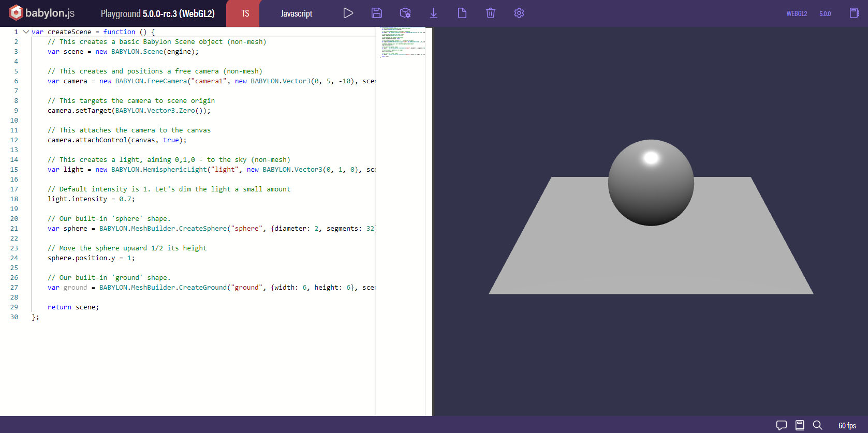Clear the code with the trash icon
868x433 pixels.
pos(491,13)
